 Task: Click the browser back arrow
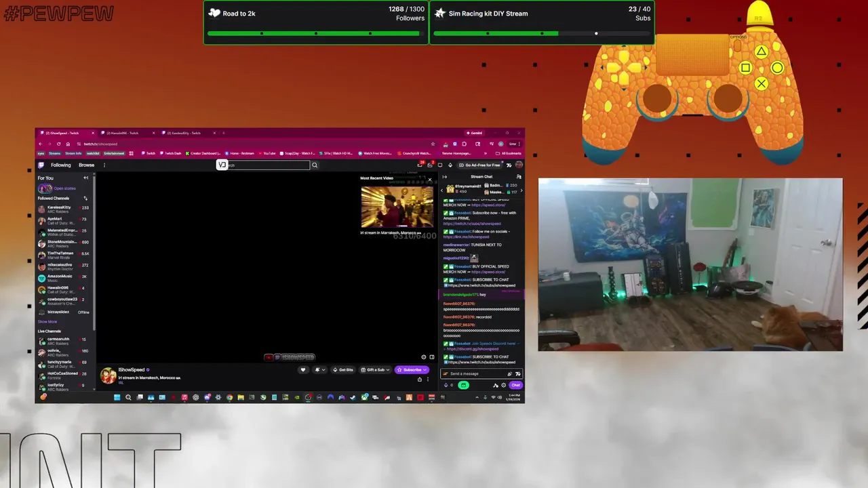(40, 144)
